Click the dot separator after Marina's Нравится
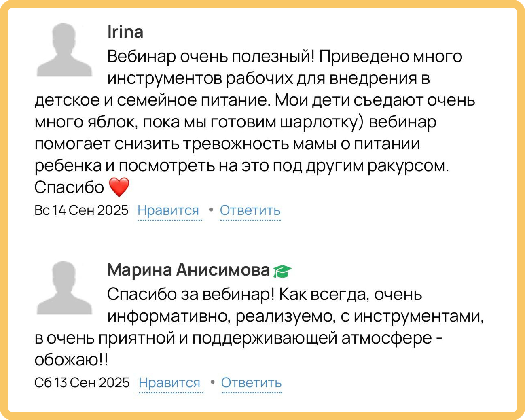This screenshot has height=420, width=525. (212, 382)
